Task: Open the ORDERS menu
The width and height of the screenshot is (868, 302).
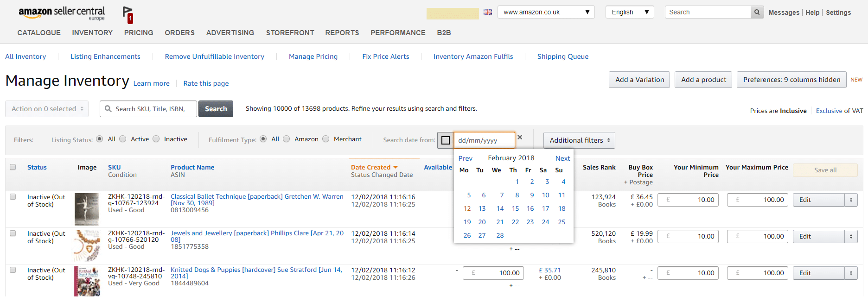Action: coord(179,33)
